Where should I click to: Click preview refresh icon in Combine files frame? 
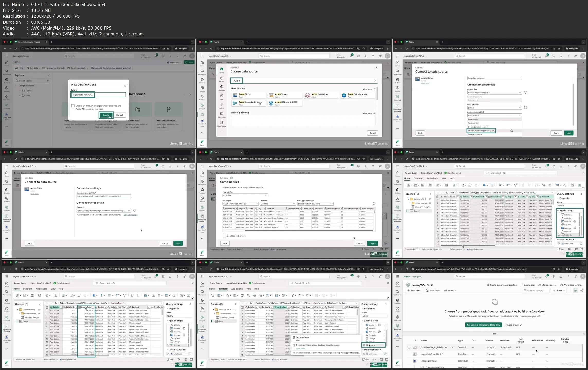(x=374, y=204)
